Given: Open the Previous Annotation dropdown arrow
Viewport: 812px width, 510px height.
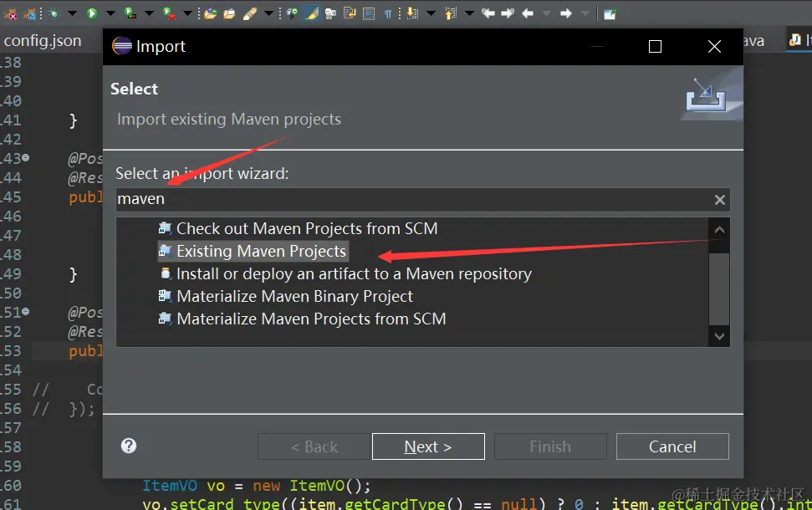Looking at the screenshot, I should click(469, 13).
